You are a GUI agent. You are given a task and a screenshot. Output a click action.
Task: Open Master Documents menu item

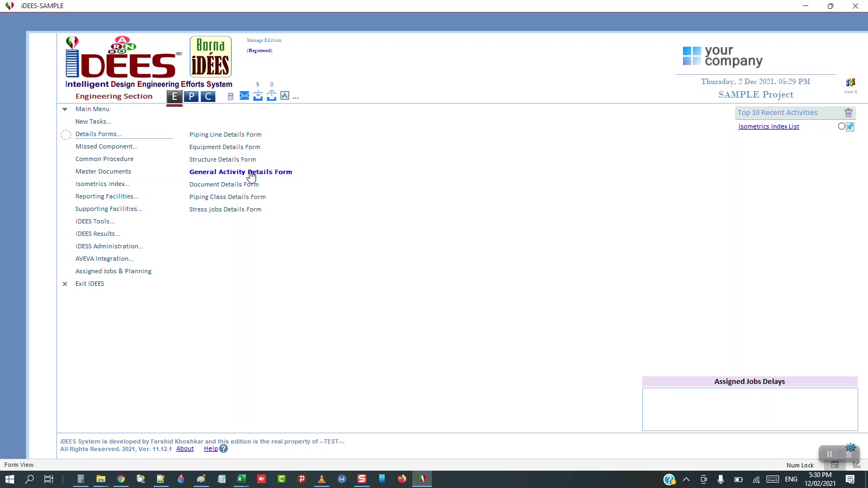tap(103, 171)
